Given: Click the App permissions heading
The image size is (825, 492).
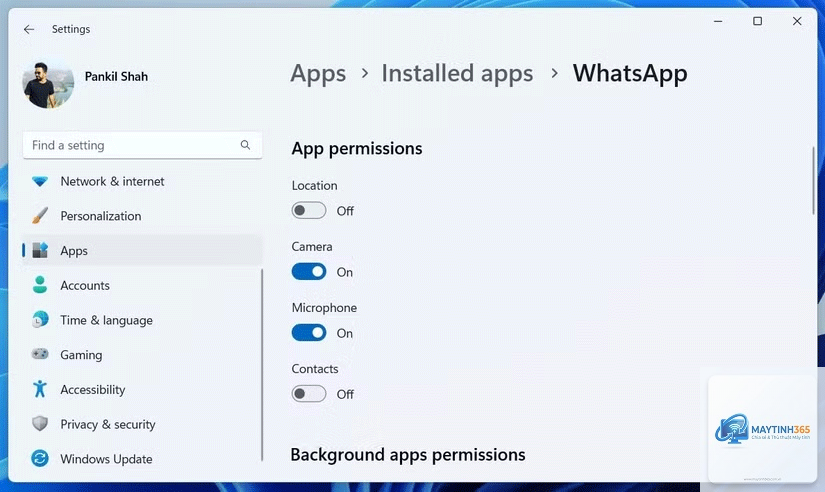Looking at the screenshot, I should tap(357, 149).
